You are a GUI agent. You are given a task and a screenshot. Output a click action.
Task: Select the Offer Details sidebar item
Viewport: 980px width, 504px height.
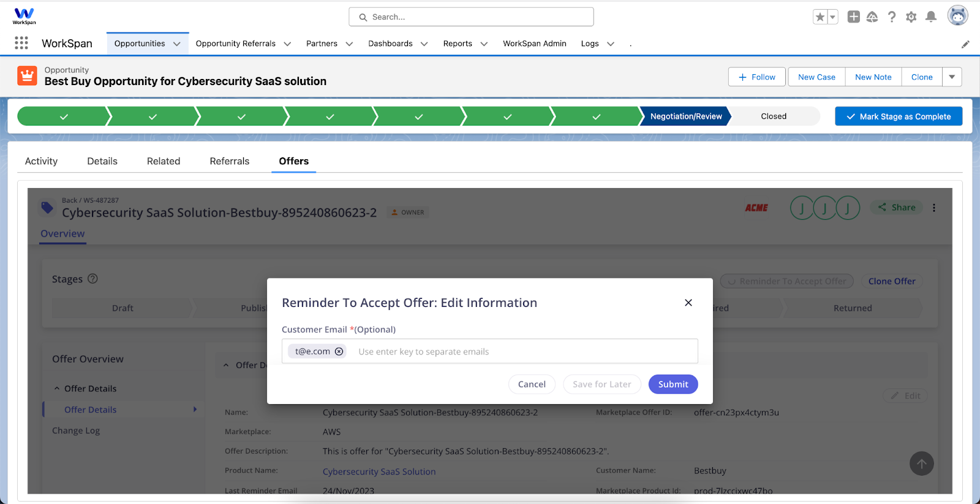[x=91, y=410]
